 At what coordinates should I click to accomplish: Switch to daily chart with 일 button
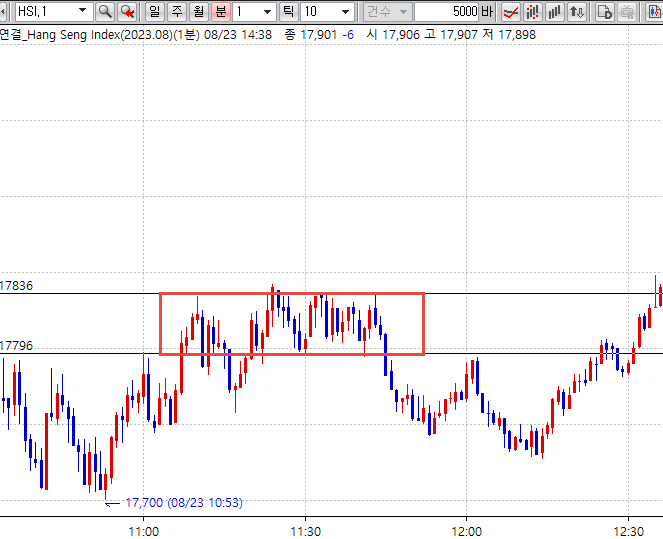(x=155, y=12)
